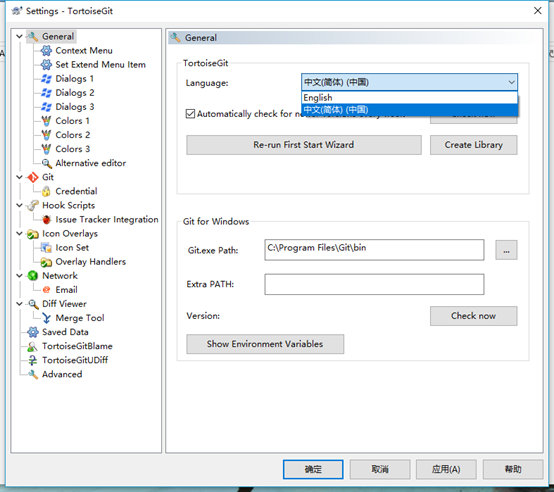Click the TortoiseGitUDiff icon

coord(33,360)
